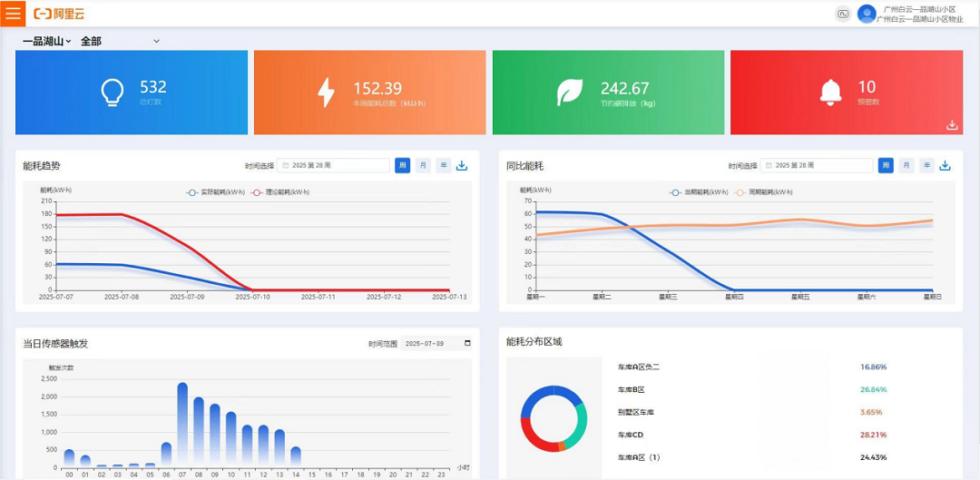Select 周 button in 同比能耗 panel

click(886, 165)
